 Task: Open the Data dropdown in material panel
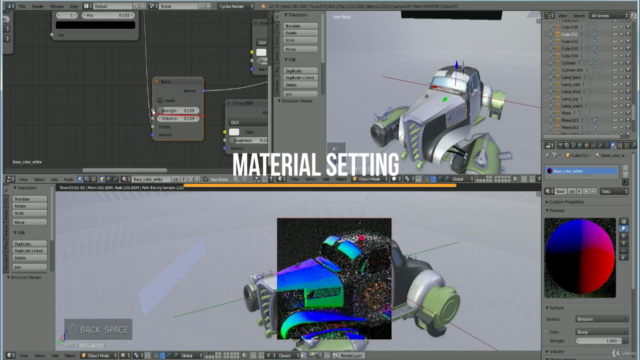(614, 191)
